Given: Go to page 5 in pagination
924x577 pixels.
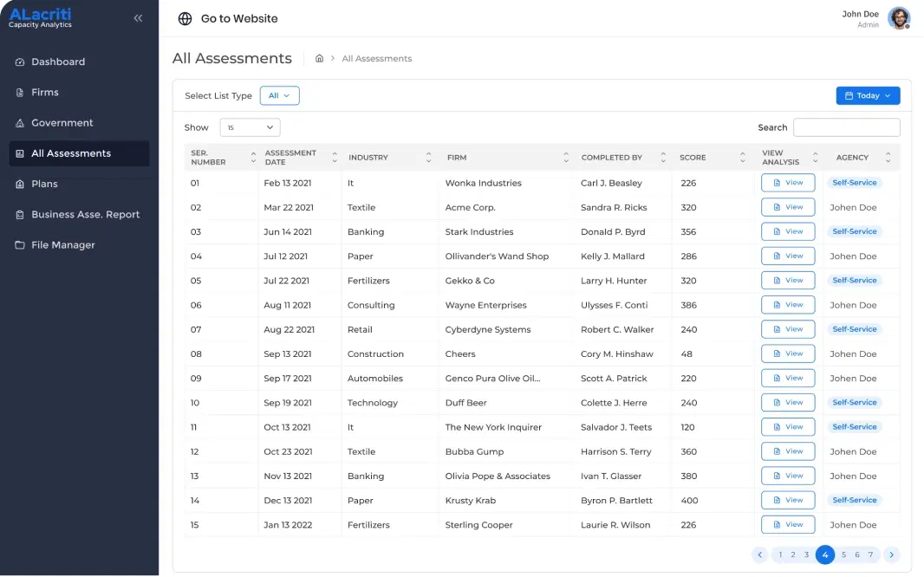Looking at the screenshot, I should pyautogui.click(x=843, y=554).
